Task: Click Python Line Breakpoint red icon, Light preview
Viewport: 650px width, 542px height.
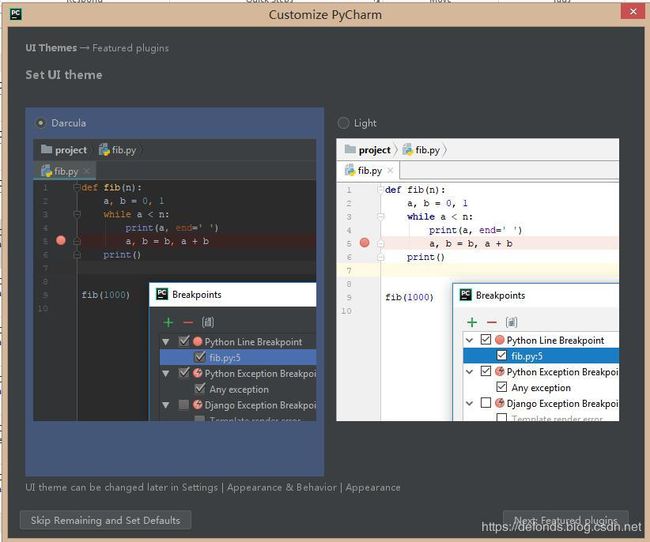Action: [500, 340]
